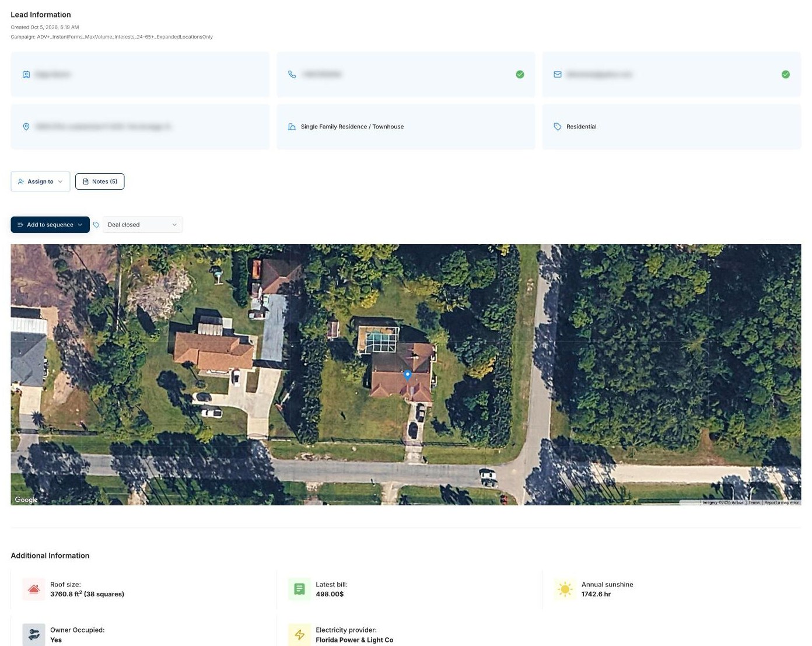Click the tag icon left of Deal closed
The image size is (812, 646).
[x=96, y=225]
